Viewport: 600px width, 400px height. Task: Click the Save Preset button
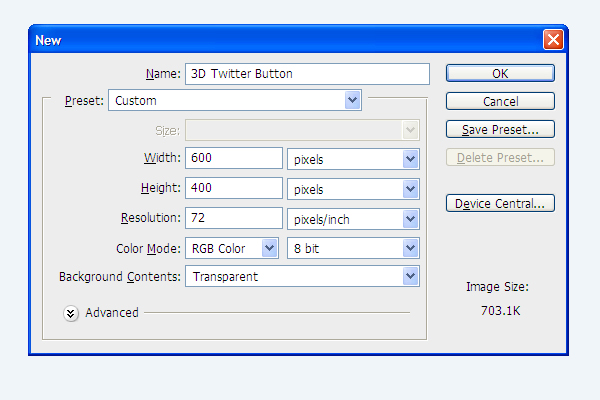pyautogui.click(x=500, y=129)
